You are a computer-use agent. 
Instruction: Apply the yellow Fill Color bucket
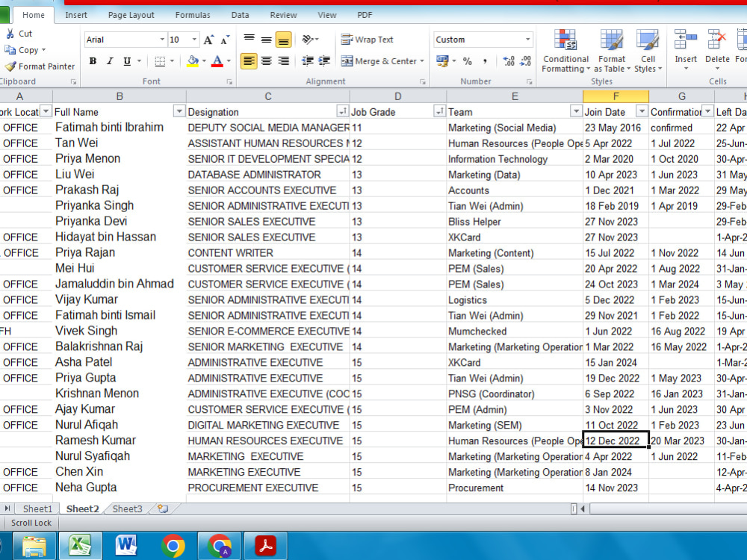pyautogui.click(x=193, y=61)
